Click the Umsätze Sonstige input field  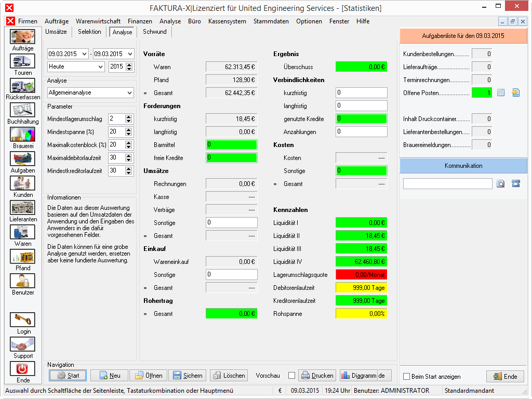(x=231, y=222)
